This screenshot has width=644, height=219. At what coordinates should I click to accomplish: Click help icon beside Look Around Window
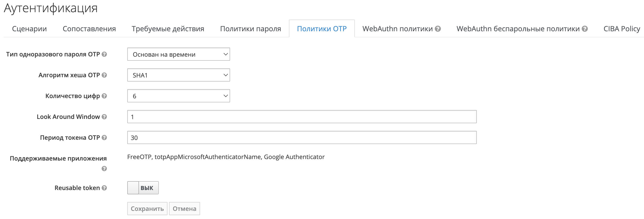pyautogui.click(x=104, y=117)
